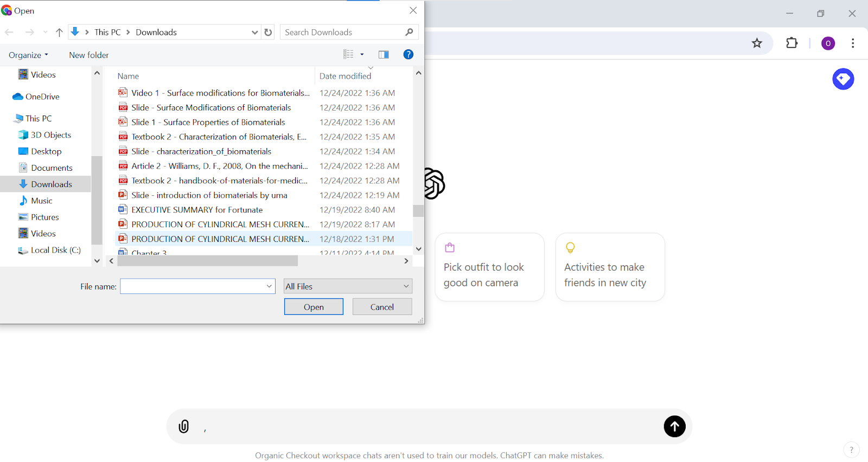Viewport: 868px width, 462px height.
Task: Click New folder in the toolbar
Action: point(89,55)
